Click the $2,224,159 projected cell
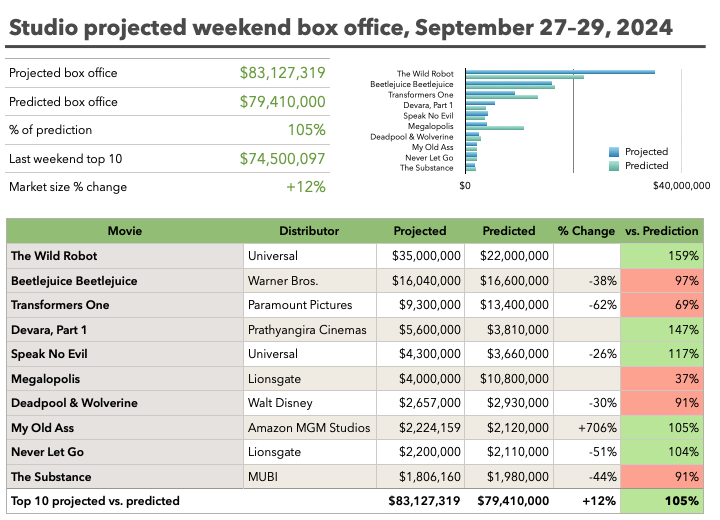720x520 pixels. 421,428
